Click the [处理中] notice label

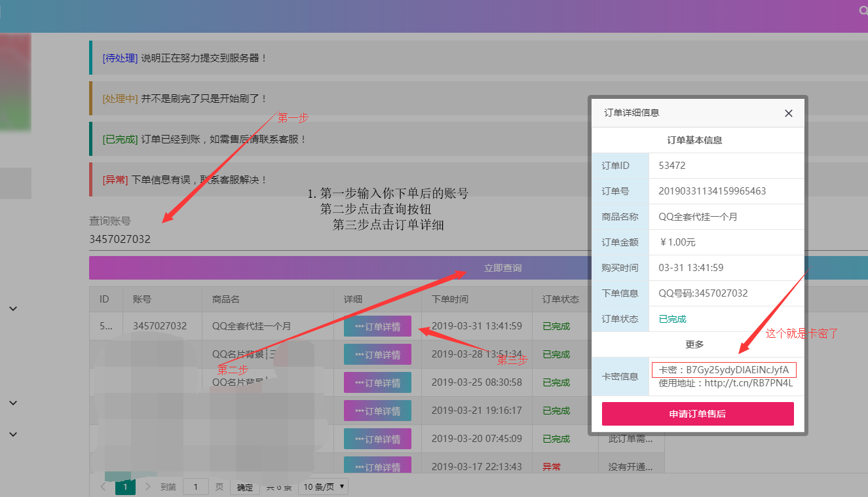tap(120, 99)
